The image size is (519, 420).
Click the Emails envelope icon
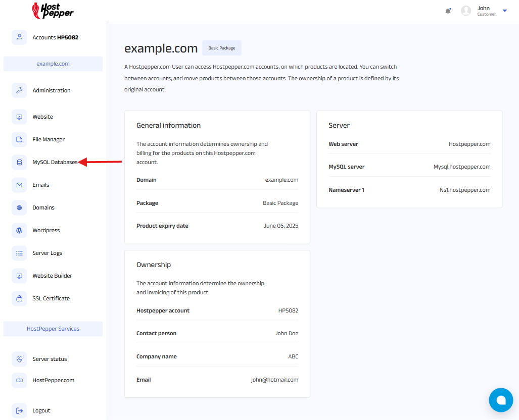coord(19,185)
